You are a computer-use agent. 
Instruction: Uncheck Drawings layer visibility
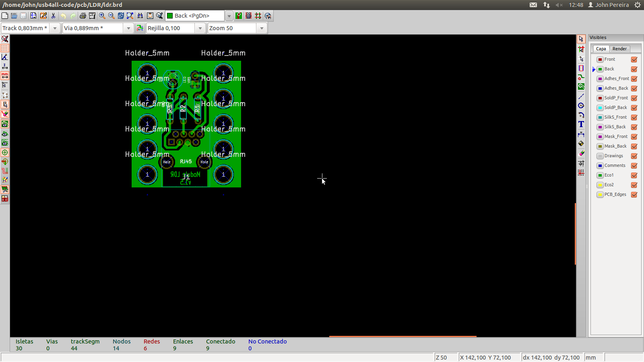634,156
